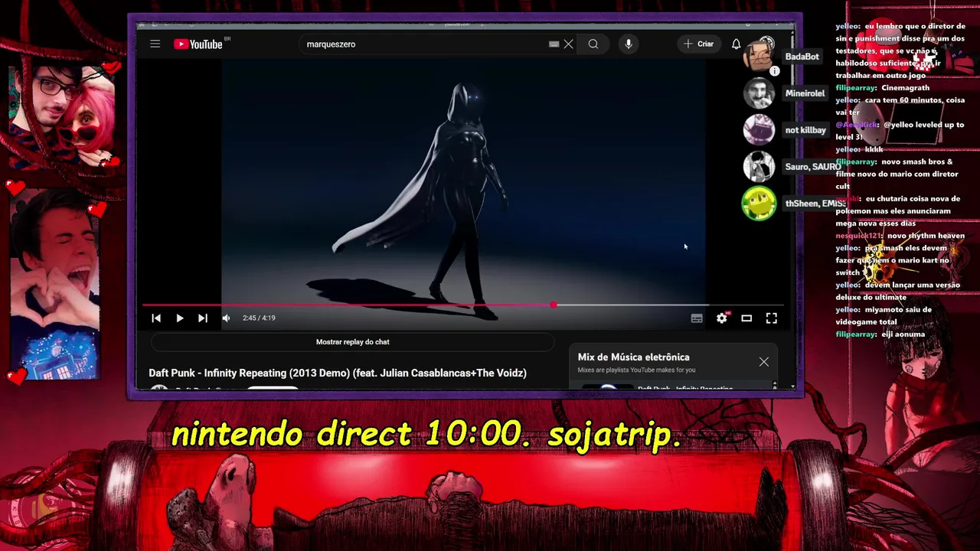The height and width of the screenshot is (551, 980).
Task: Click the 2:45 / 4:19 time display
Action: coord(259,318)
